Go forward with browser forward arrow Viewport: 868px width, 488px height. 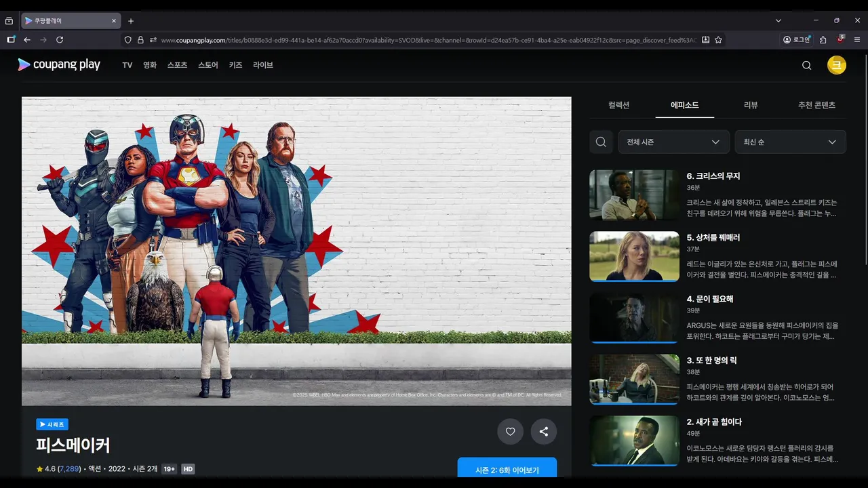(x=43, y=40)
